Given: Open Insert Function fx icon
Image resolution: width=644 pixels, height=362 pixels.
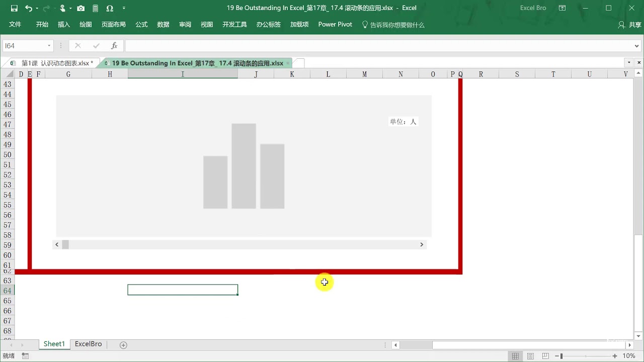Looking at the screenshot, I should point(114,46).
